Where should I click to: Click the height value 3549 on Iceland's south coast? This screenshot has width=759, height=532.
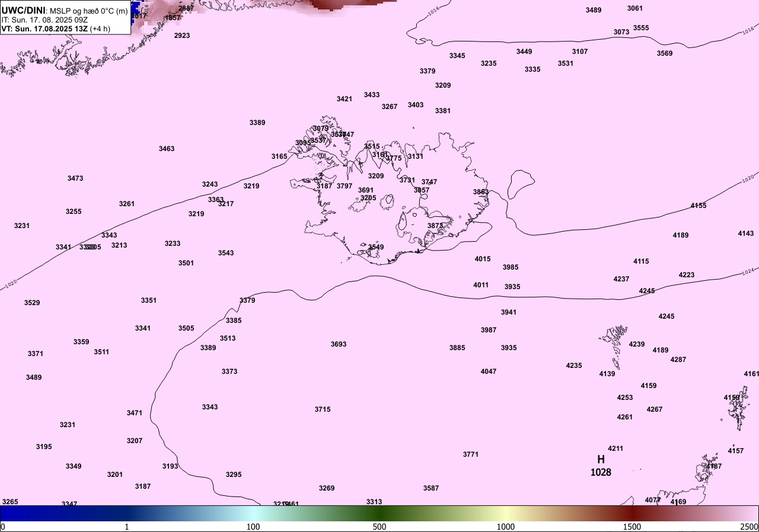(376, 247)
